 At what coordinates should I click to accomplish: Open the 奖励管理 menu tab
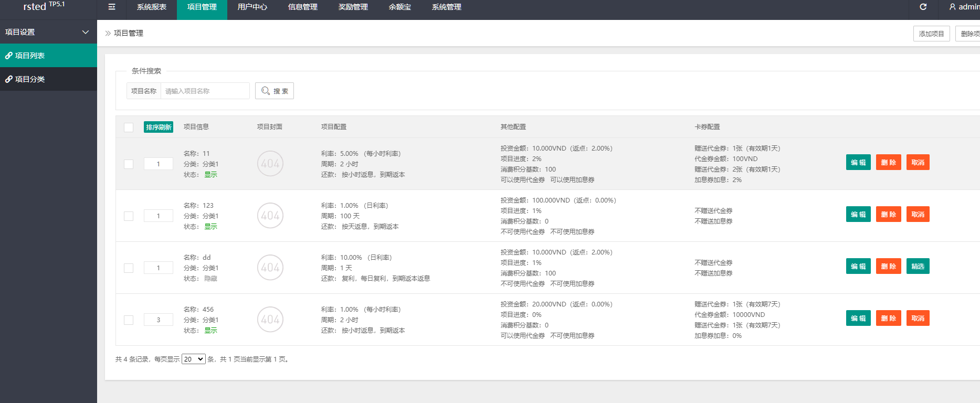pyautogui.click(x=353, y=7)
